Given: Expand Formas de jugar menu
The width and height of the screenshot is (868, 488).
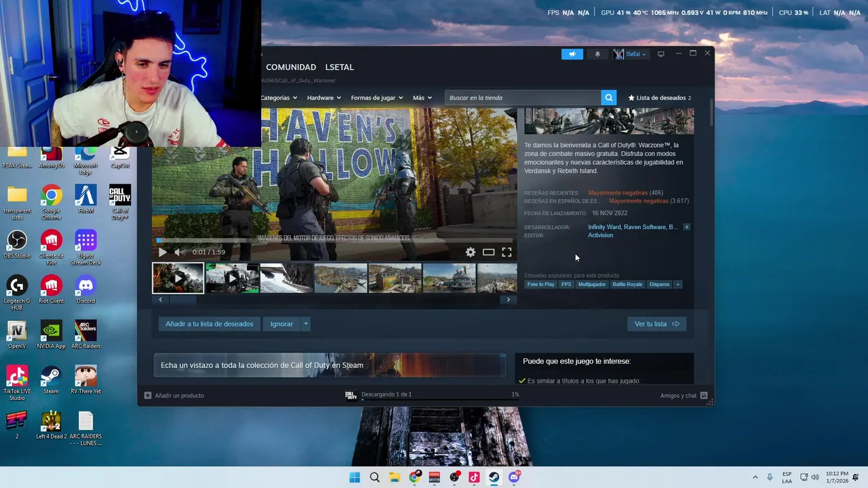Looking at the screenshot, I should click(x=376, y=98).
